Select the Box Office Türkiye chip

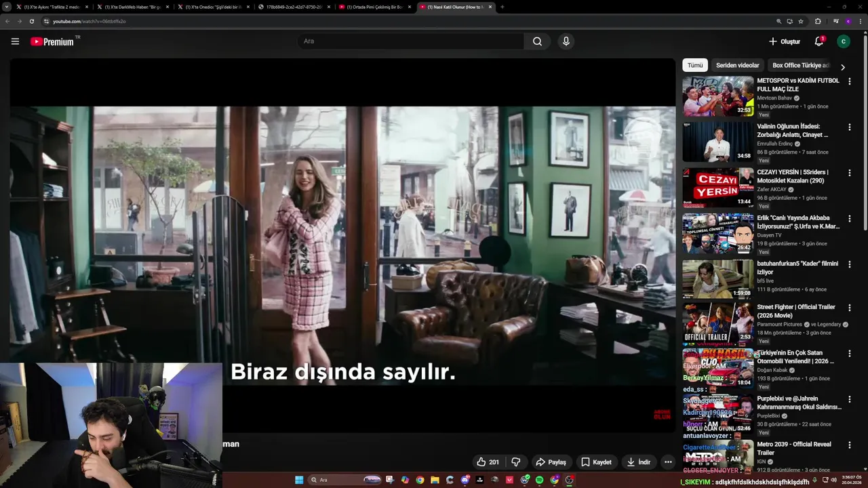pyautogui.click(x=800, y=65)
